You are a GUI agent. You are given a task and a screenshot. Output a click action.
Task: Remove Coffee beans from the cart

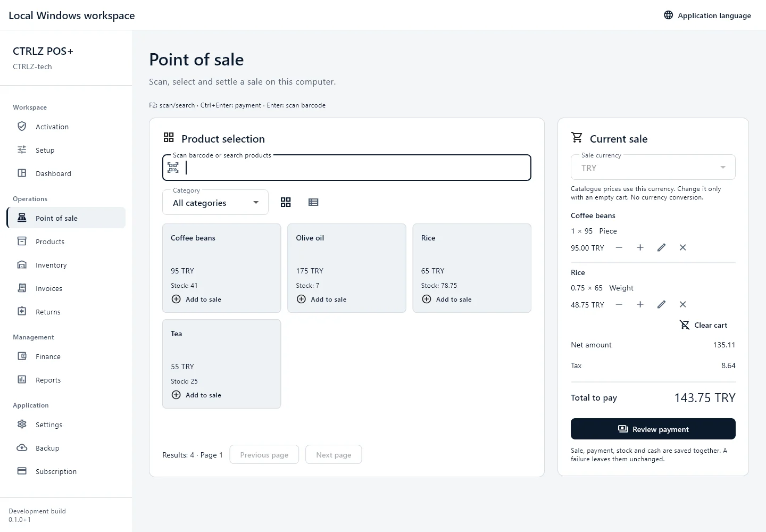(683, 247)
